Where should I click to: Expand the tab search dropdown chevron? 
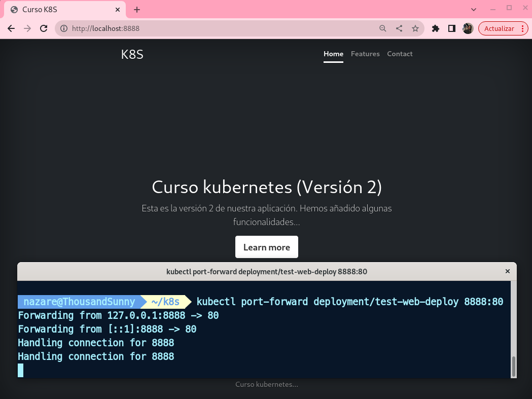coord(474,9)
